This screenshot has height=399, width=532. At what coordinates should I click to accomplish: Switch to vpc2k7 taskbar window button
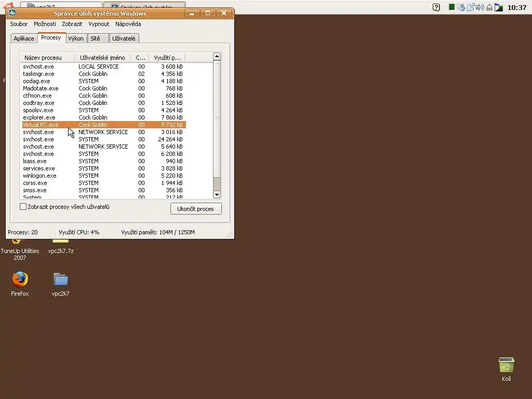tap(61, 5)
